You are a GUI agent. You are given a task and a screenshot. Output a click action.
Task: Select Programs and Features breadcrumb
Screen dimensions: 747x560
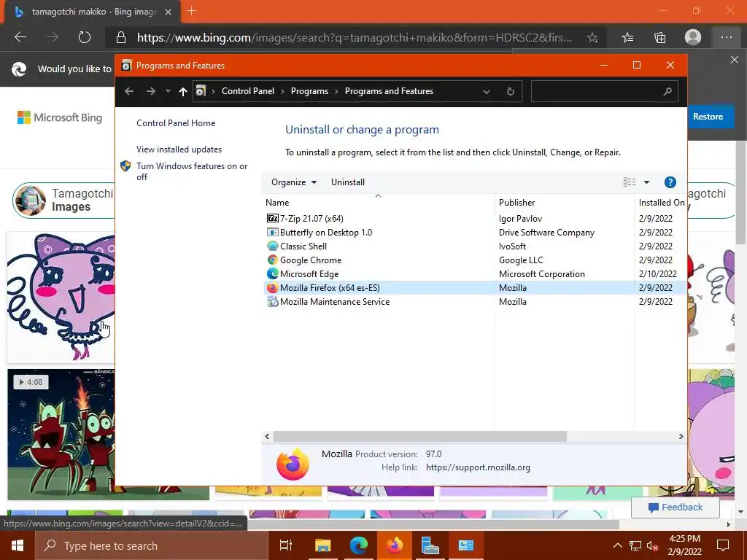click(x=390, y=91)
